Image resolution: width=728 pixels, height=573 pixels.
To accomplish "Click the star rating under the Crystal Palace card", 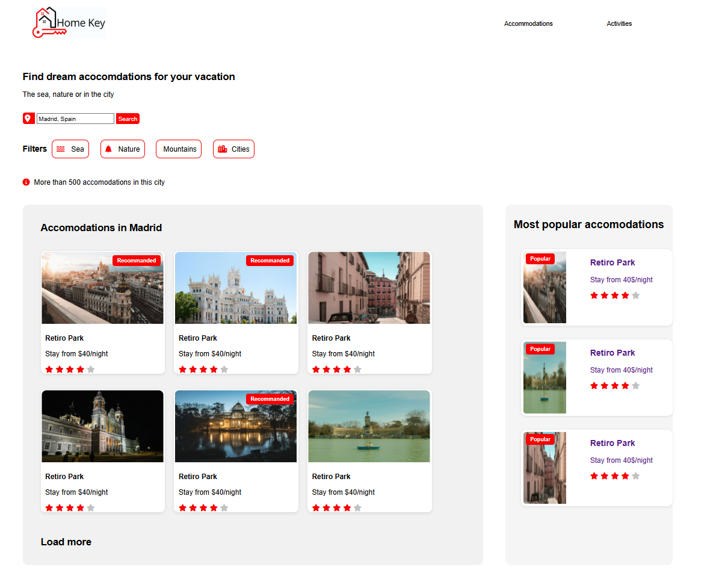I will (203, 508).
